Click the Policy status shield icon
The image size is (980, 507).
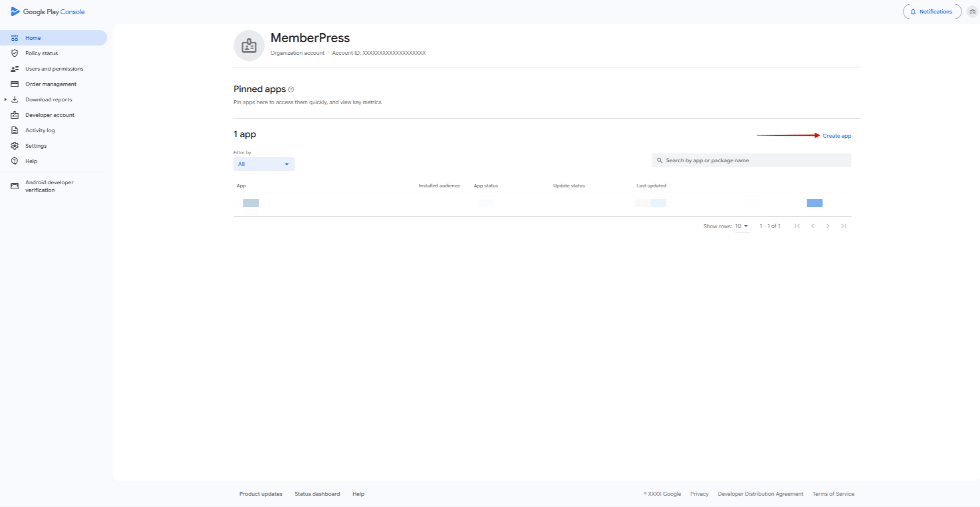click(x=15, y=53)
